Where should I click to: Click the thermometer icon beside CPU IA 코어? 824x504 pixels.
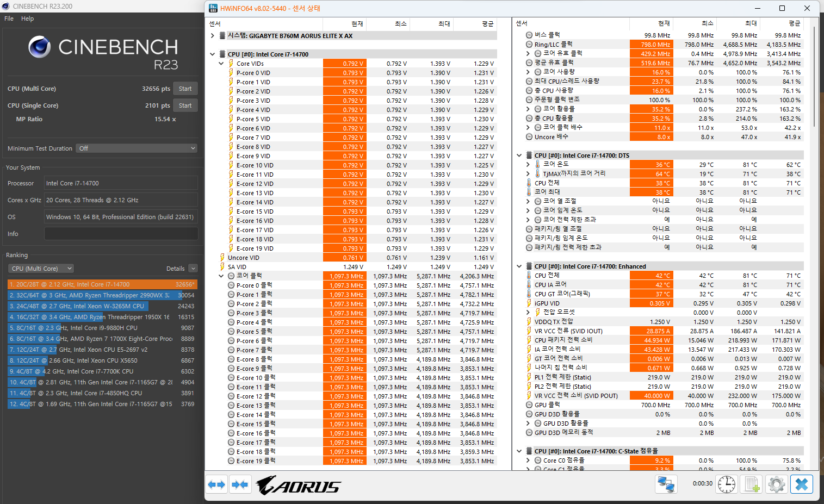tap(529, 284)
